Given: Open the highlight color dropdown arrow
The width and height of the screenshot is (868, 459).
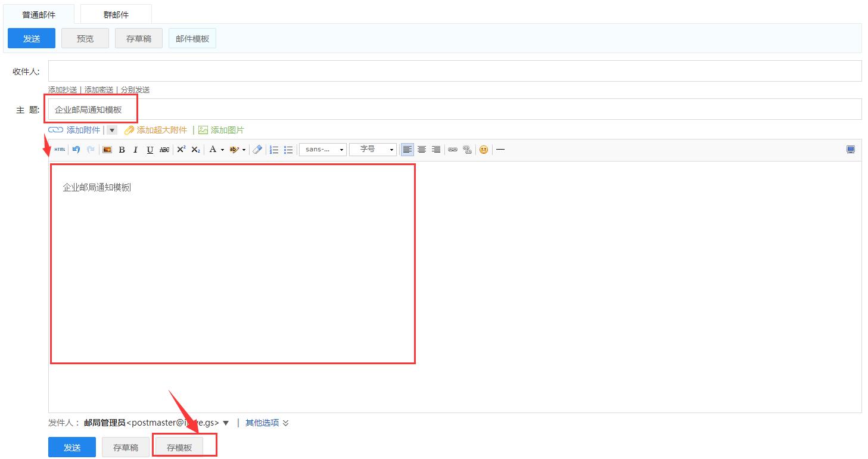Looking at the screenshot, I should pos(244,150).
